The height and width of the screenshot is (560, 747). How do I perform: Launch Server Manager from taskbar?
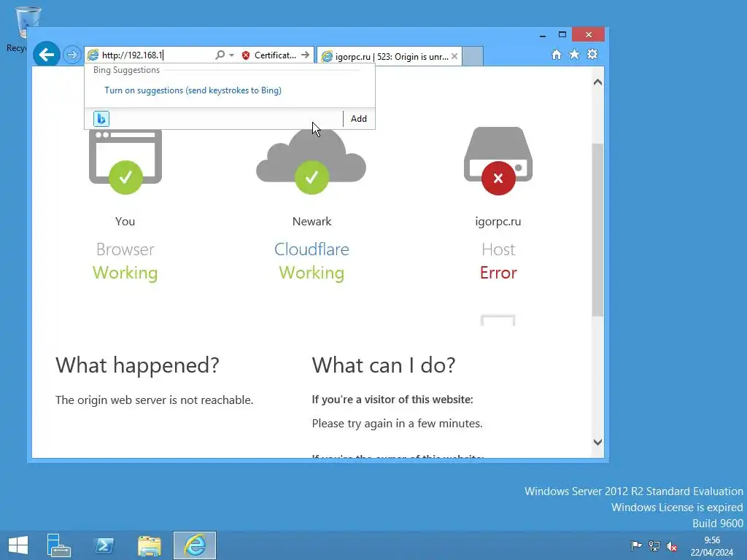tap(58, 545)
